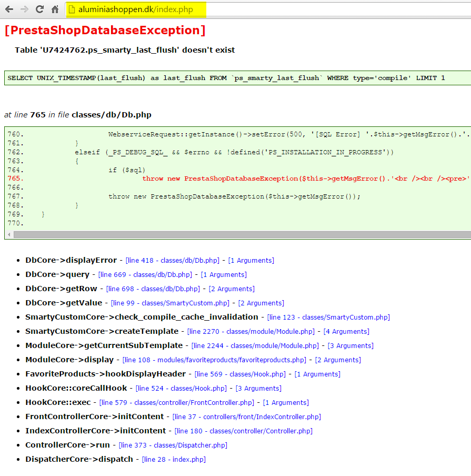
Task: Go back with the browser back arrow
Action: (x=9, y=9)
